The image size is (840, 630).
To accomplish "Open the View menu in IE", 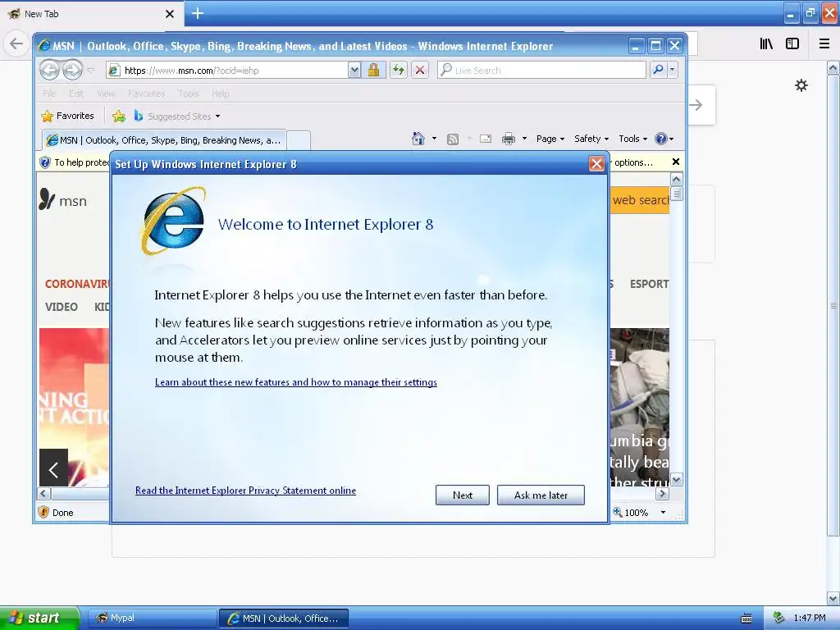I will [106, 94].
